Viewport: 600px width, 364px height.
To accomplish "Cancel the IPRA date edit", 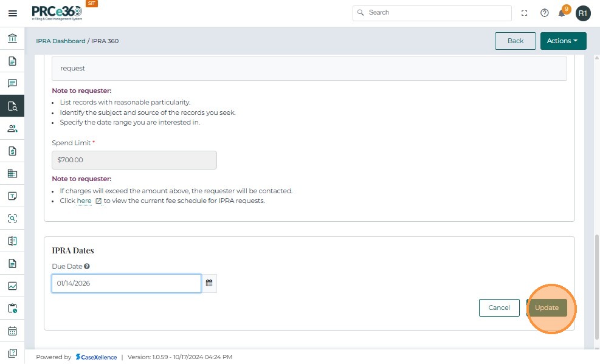I will pyautogui.click(x=499, y=307).
